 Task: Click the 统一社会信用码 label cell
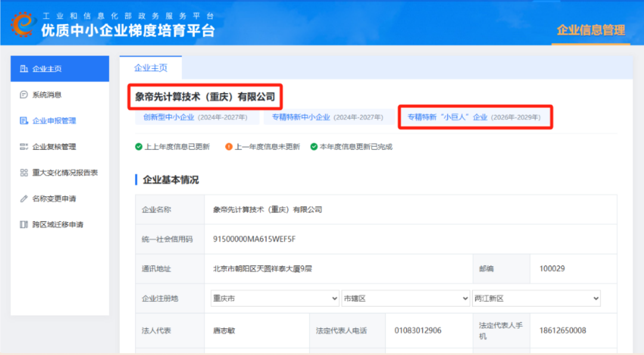pyautogui.click(x=170, y=239)
